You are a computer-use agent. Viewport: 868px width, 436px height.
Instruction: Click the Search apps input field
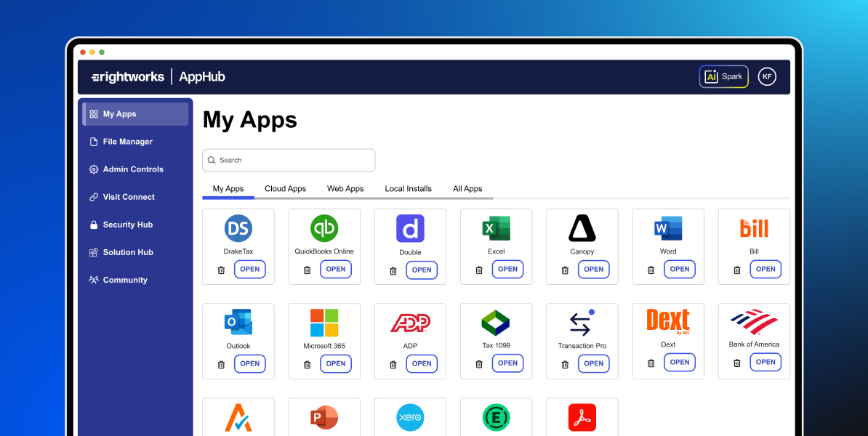coord(289,160)
